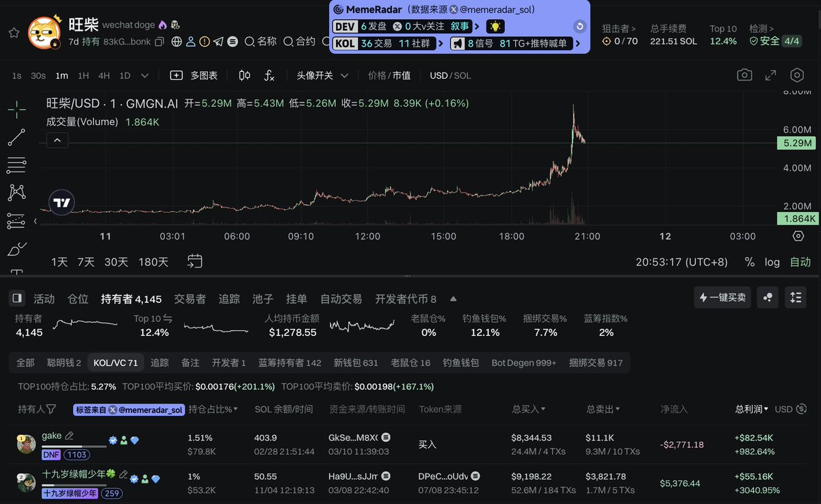
Task: Take chart snapshot with camera icon
Action: pyautogui.click(x=744, y=75)
